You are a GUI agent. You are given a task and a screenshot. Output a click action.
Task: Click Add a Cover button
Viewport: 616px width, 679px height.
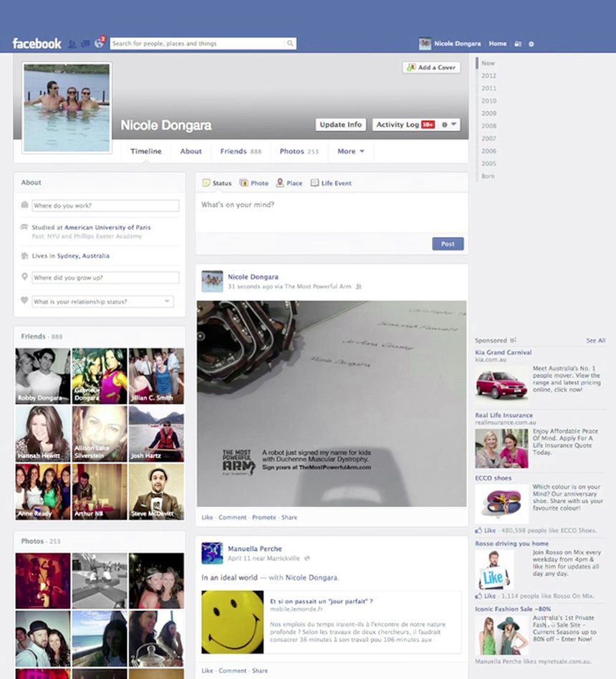pos(431,67)
